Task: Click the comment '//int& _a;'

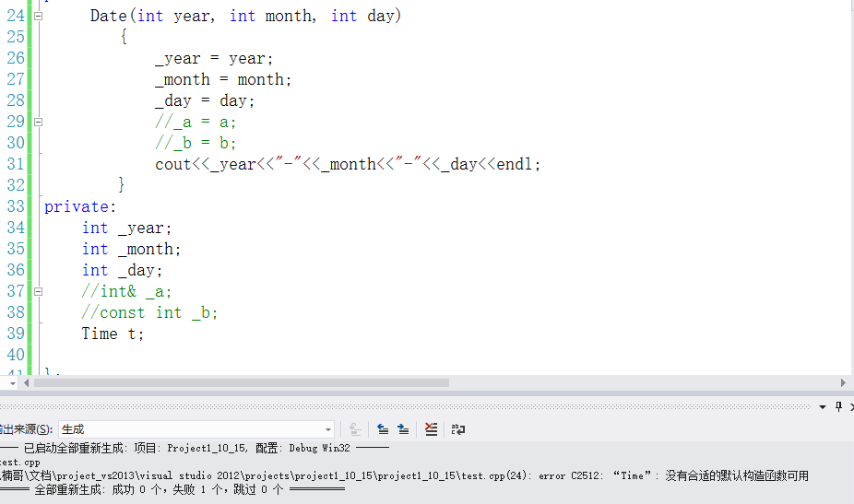Action: tap(126, 292)
